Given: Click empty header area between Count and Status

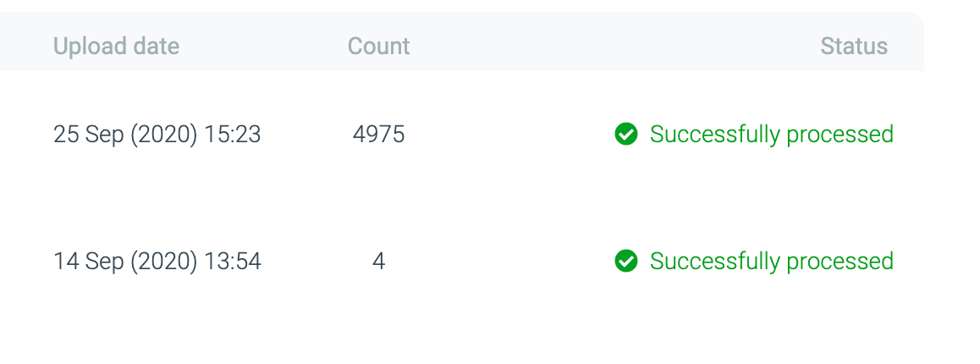Looking at the screenshot, I should pyautogui.click(x=609, y=46).
